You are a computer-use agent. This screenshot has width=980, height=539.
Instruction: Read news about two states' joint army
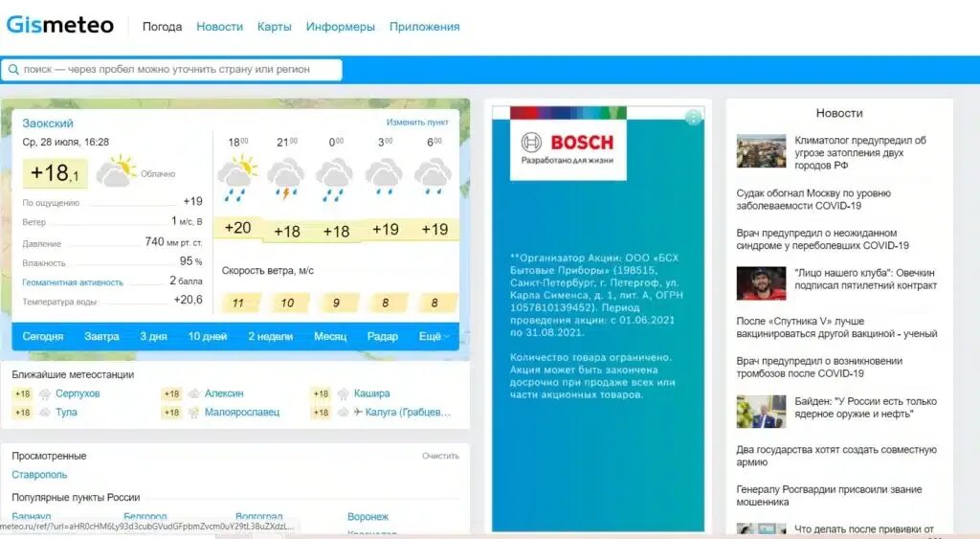click(836, 456)
